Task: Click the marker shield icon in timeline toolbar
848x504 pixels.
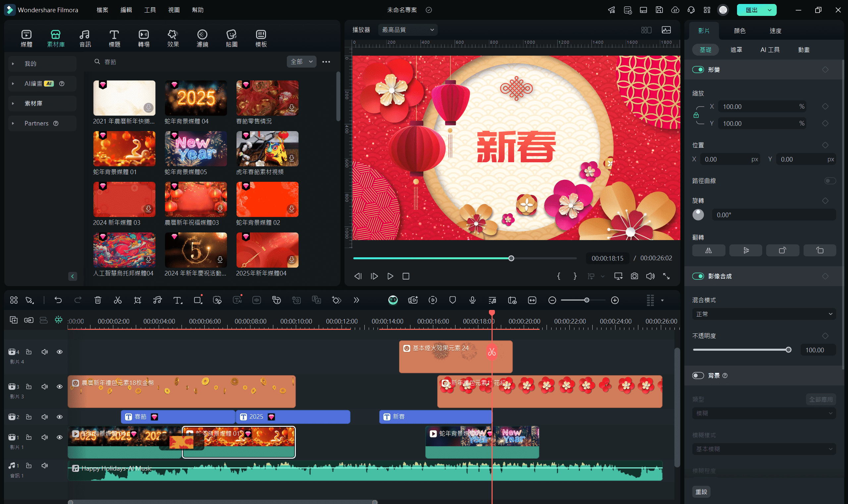Action: click(452, 300)
